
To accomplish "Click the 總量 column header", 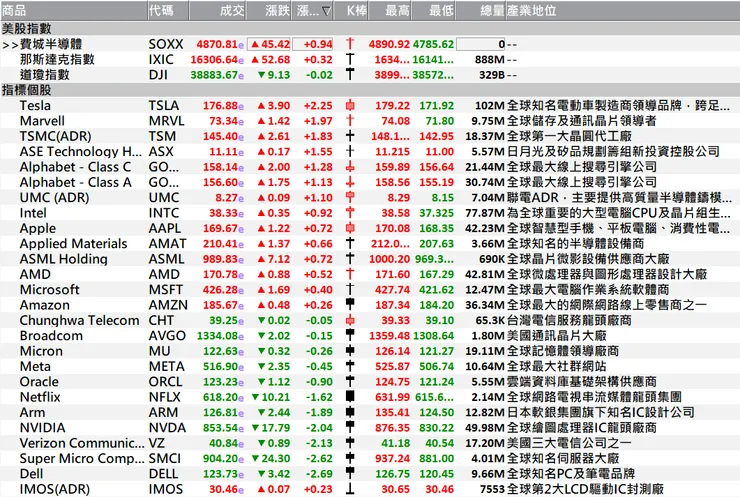I will (x=481, y=10).
